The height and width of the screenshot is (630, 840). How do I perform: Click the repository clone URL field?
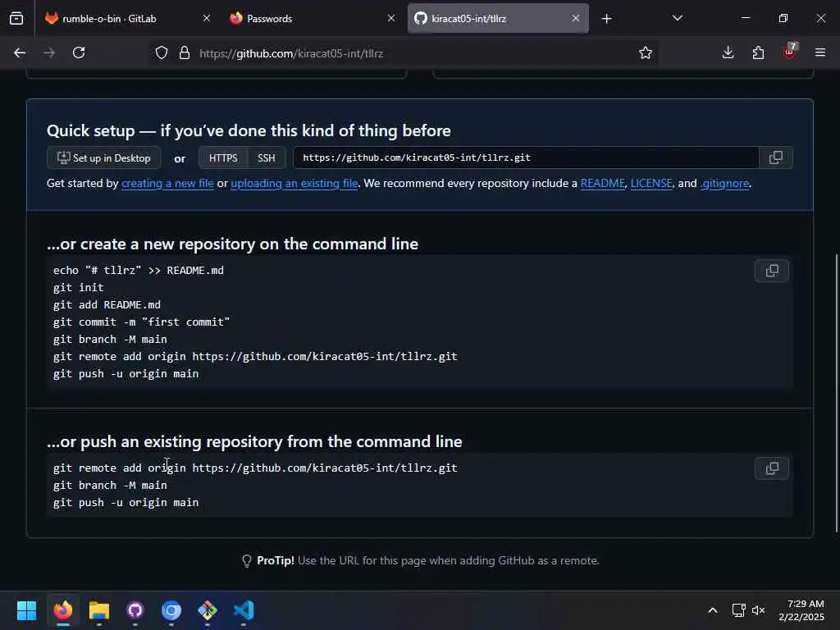[x=526, y=157]
